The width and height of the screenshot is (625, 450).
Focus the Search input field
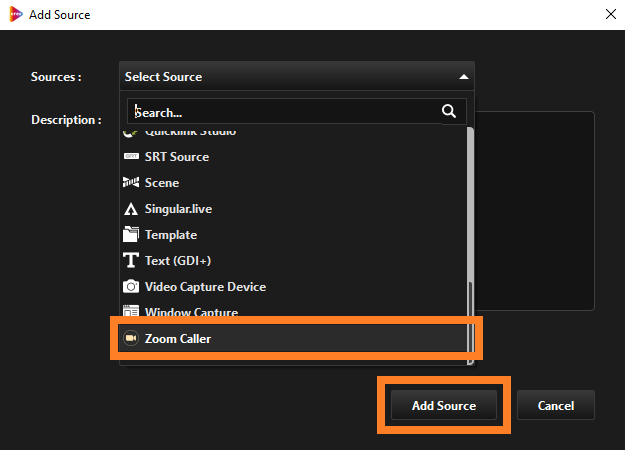point(285,112)
